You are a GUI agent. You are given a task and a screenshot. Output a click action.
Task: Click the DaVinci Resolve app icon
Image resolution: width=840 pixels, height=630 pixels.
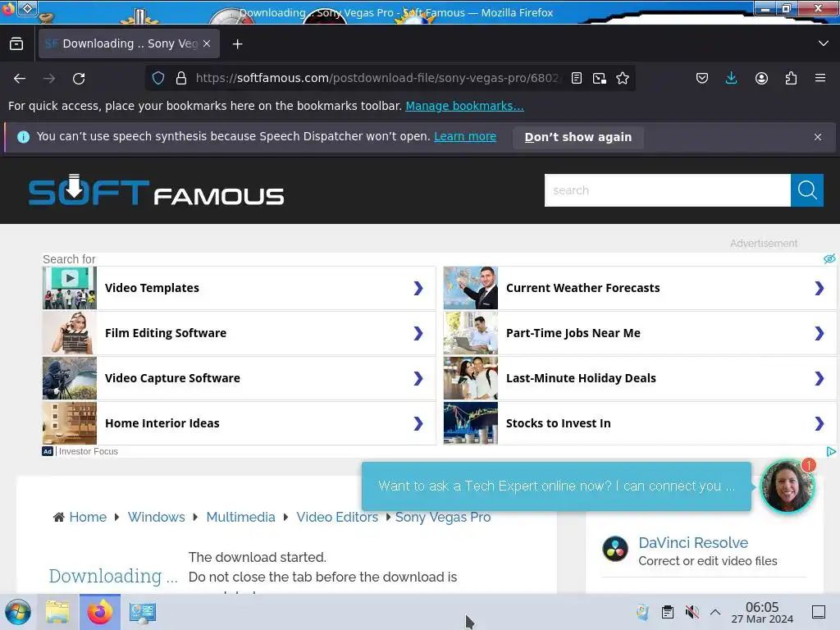(615, 549)
